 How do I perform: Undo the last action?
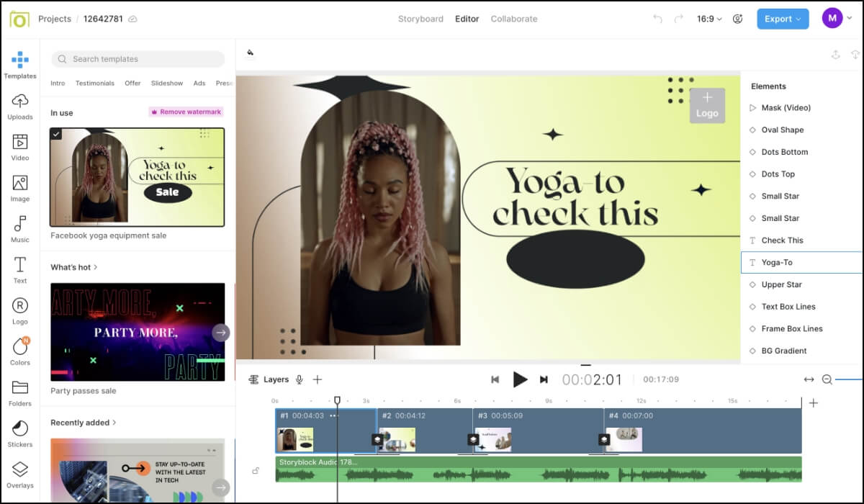[657, 19]
